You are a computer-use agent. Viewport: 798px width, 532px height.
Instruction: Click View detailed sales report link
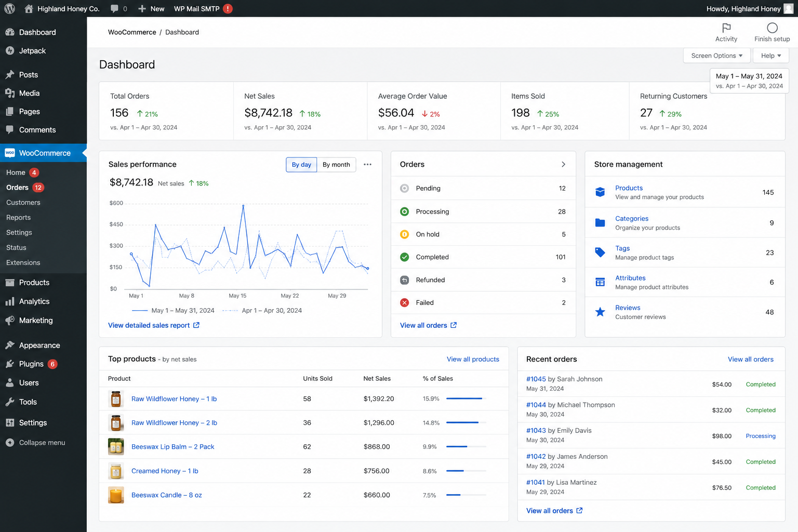(154, 325)
